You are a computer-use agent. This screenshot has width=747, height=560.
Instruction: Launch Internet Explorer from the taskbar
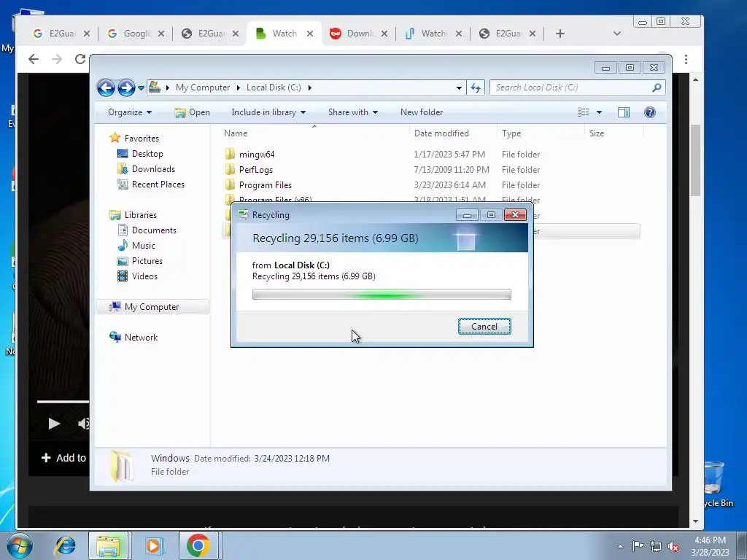pos(64,545)
